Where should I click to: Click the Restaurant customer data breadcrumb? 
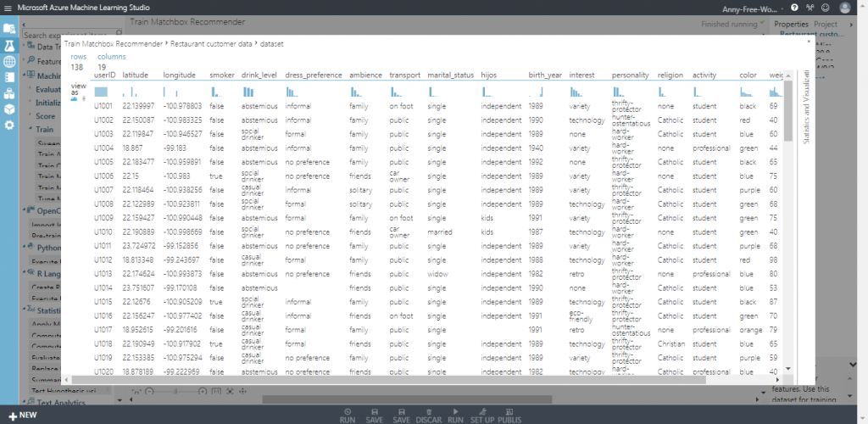211,44
